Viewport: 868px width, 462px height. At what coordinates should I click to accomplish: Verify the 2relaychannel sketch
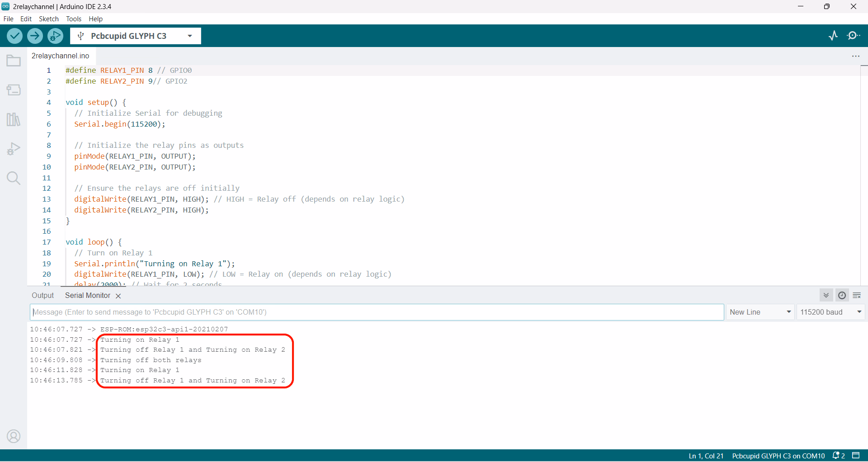tap(14, 36)
